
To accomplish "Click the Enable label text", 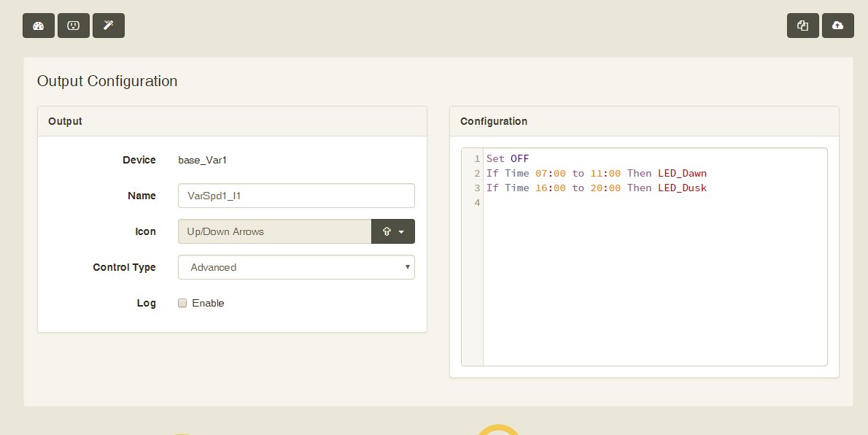I will click(208, 303).
